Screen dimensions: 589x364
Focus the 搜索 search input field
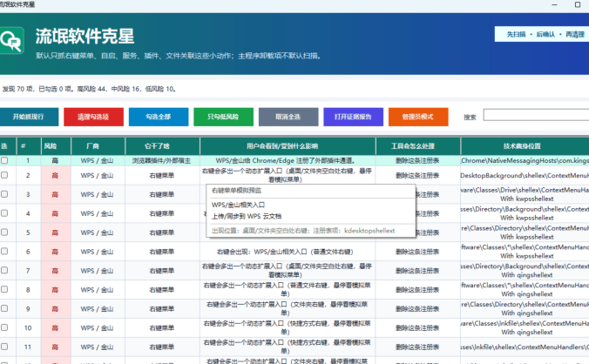coord(536,115)
